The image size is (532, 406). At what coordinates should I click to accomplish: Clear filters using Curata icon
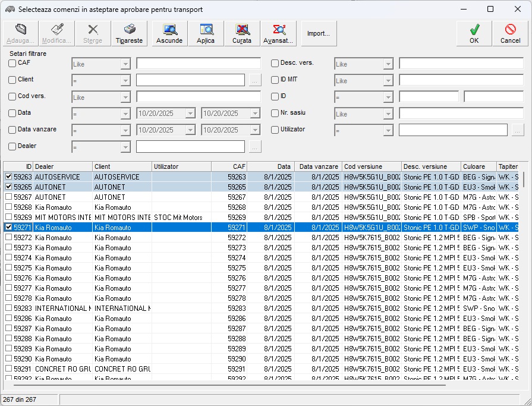(242, 30)
